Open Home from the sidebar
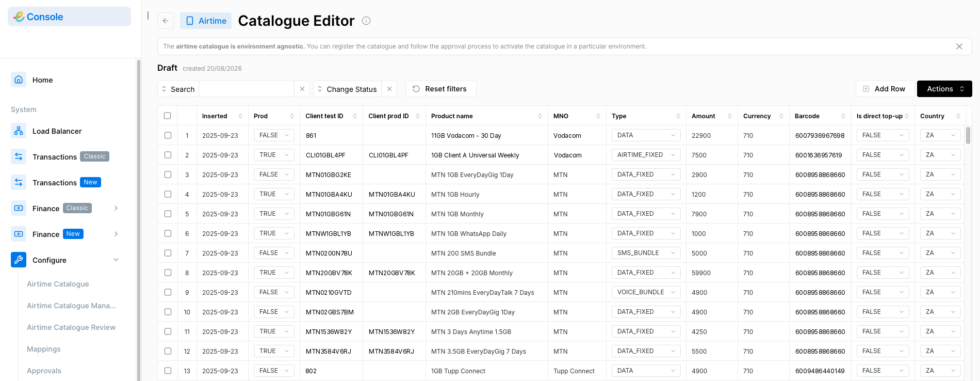The width and height of the screenshot is (980, 381). 42,80
